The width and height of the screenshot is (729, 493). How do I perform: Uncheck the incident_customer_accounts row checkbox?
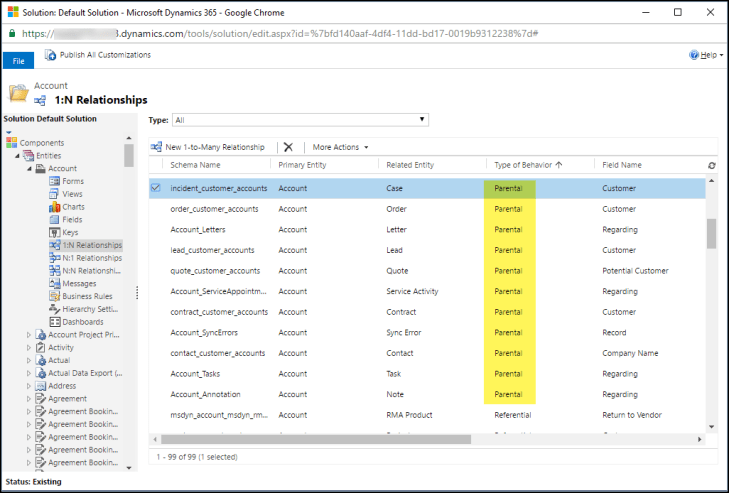156,187
